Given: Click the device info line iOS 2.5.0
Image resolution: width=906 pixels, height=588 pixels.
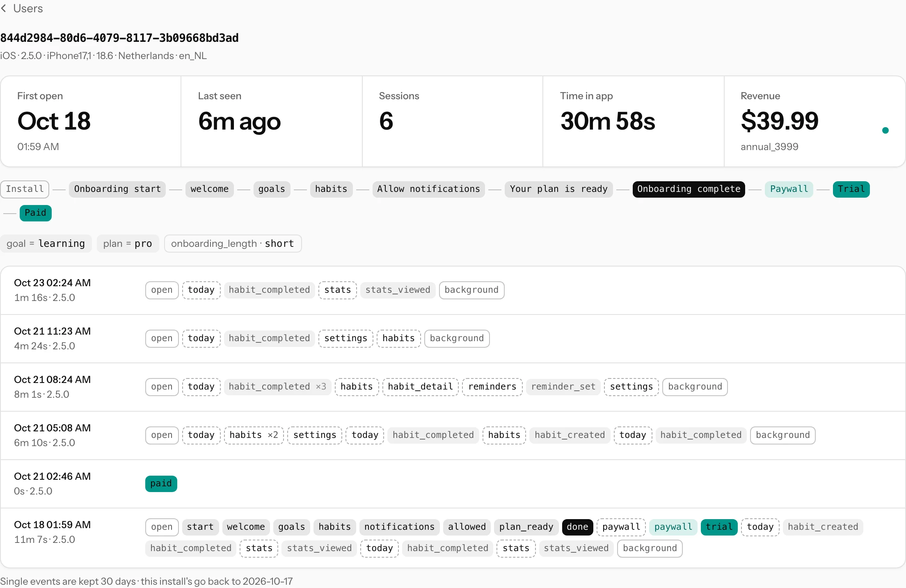Looking at the screenshot, I should (x=103, y=56).
